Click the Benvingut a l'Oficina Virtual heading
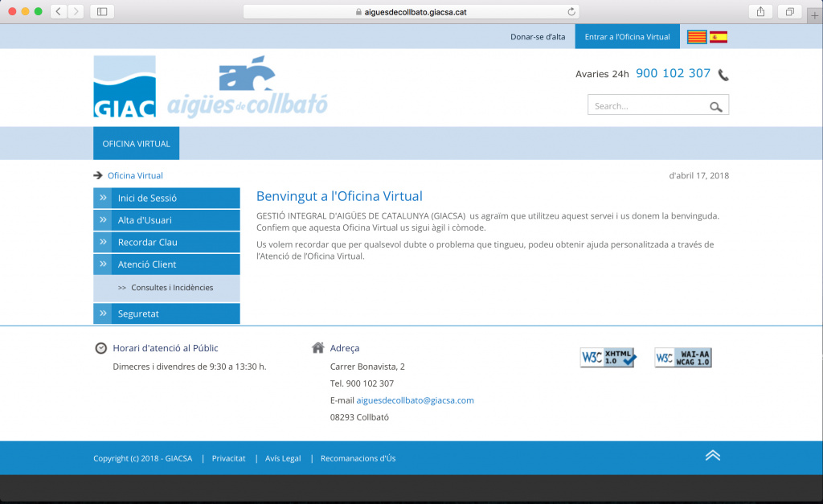 click(x=339, y=196)
